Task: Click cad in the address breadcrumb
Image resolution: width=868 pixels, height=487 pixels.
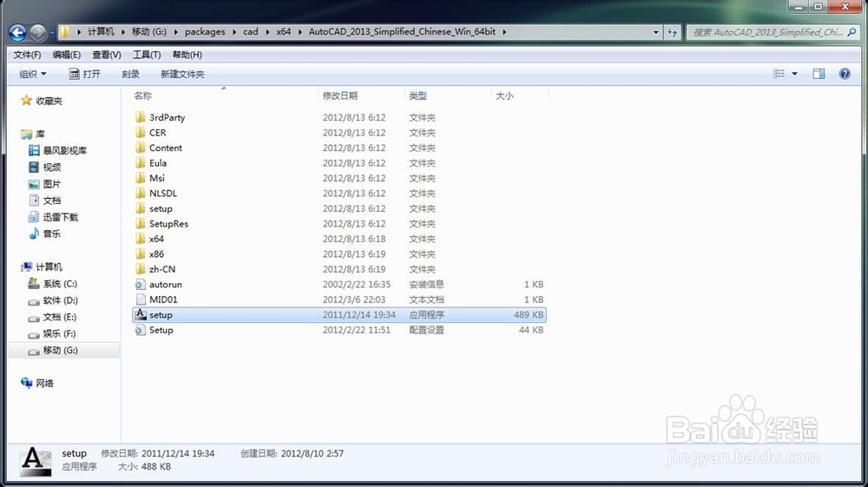Action: pyautogui.click(x=251, y=31)
